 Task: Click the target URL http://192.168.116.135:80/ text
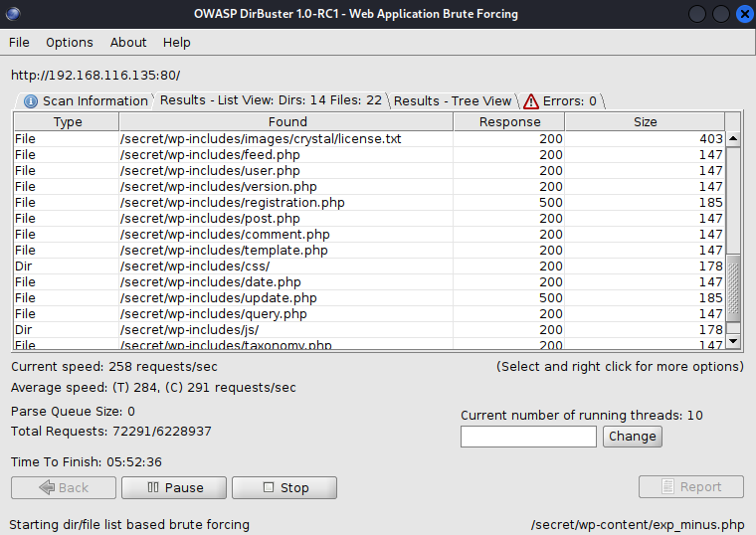[x=95, y=76]
